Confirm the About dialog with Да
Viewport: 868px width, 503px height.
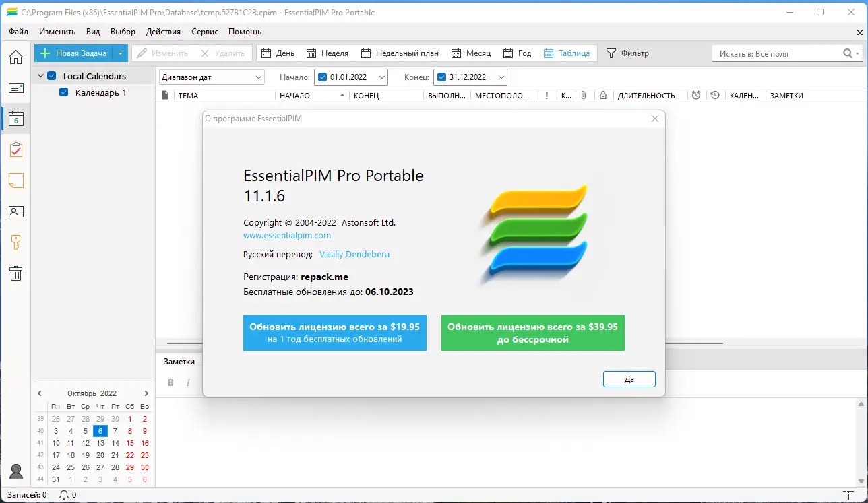point(629,378)
